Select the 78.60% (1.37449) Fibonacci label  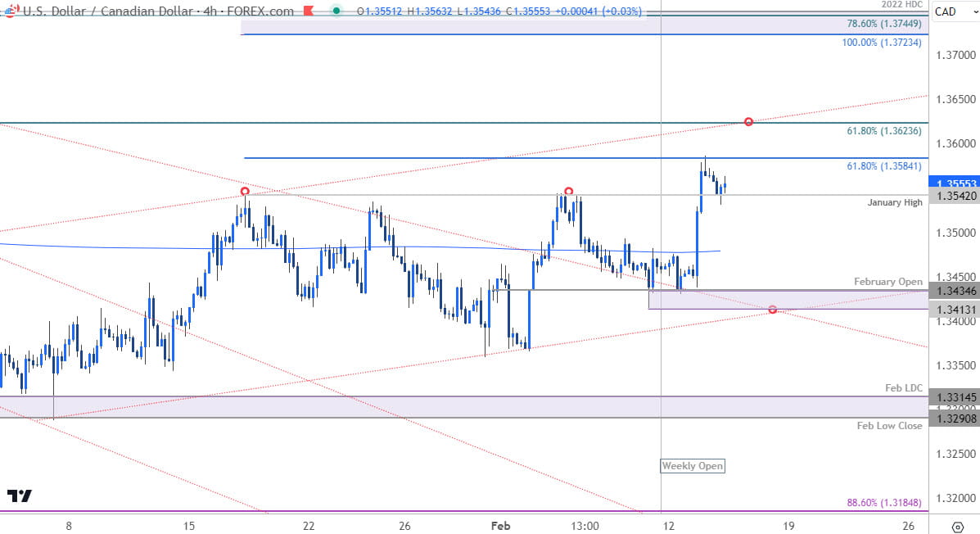click(883, 24)
